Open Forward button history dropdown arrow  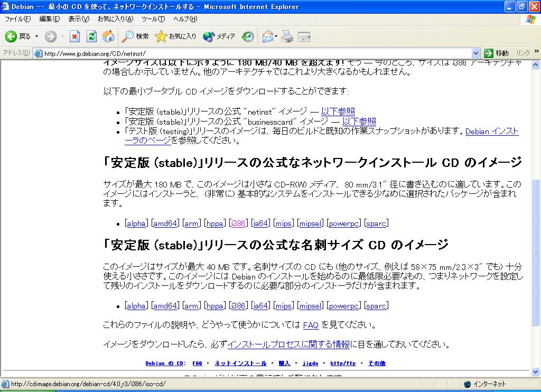[62, 36]
